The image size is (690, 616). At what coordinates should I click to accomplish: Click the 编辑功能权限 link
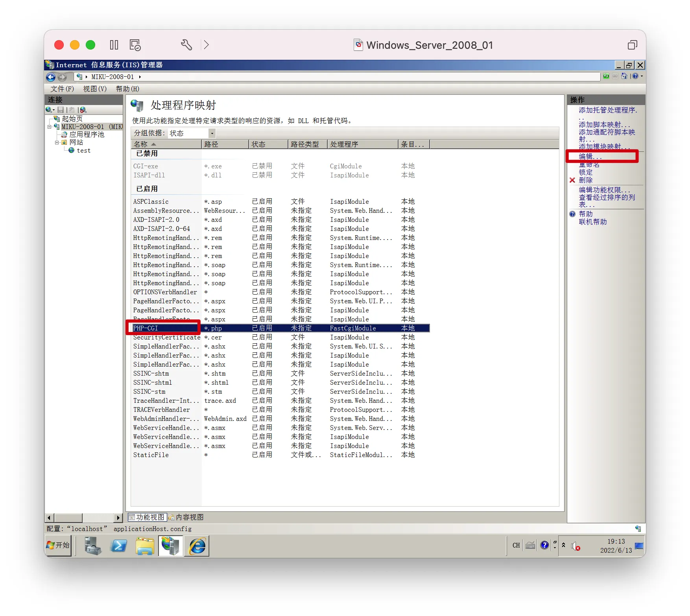click(604, 190)
